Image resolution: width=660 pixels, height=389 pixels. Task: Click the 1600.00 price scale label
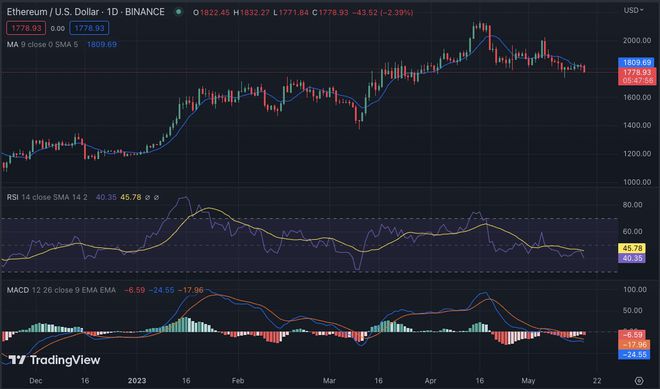click(x=637, y=97)
